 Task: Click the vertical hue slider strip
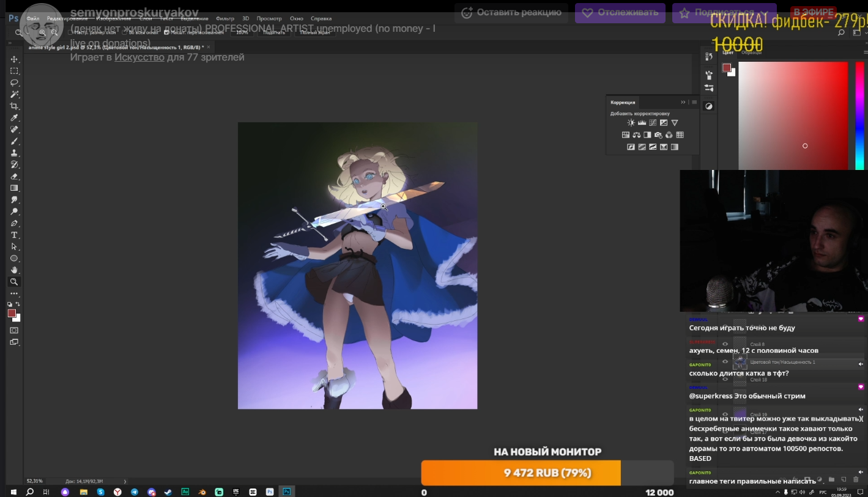click(859, 116)
